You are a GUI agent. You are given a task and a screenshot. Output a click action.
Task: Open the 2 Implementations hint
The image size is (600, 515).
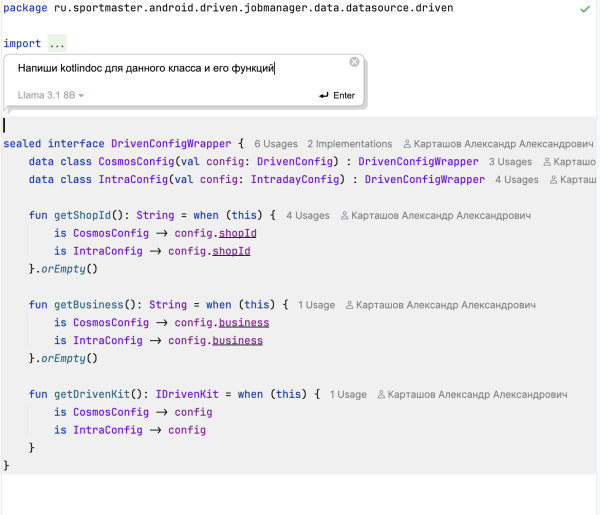pyautogui.click(x=349, y=144)
